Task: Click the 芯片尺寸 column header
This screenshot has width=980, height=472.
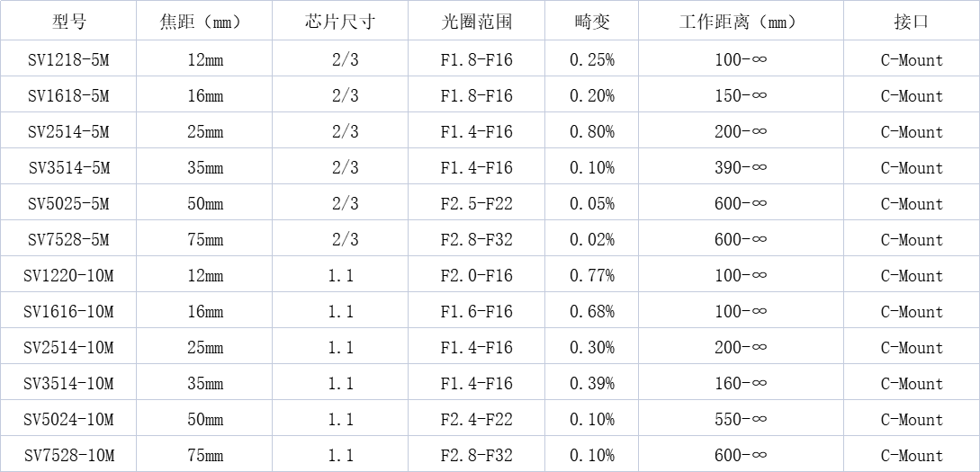Action: tap(341, 22)
